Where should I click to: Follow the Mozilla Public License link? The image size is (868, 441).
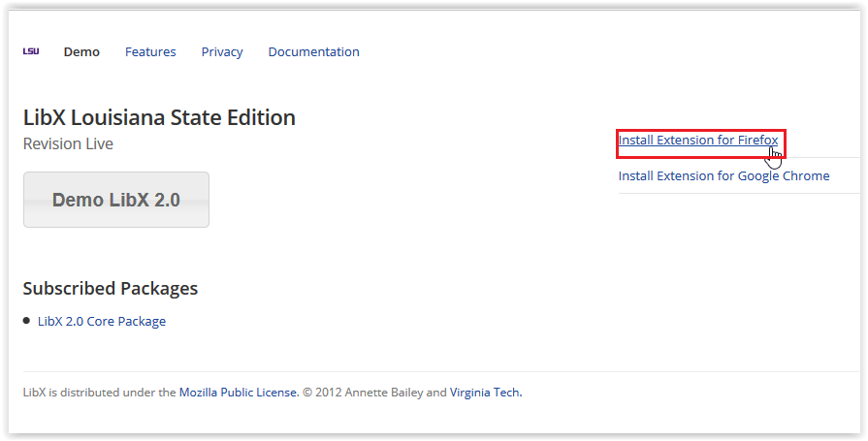(x=238, y=394)
